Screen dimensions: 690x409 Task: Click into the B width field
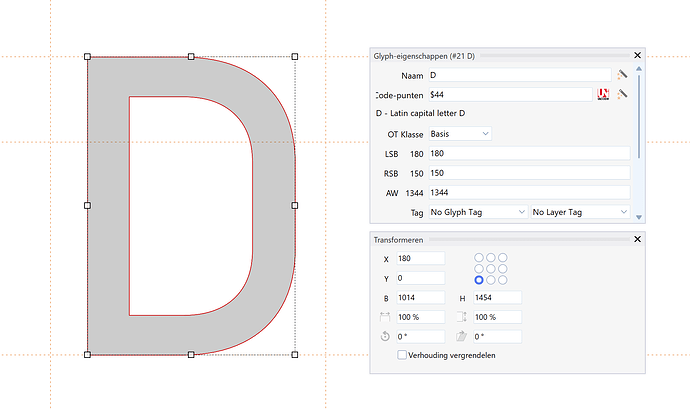(421, 298)
